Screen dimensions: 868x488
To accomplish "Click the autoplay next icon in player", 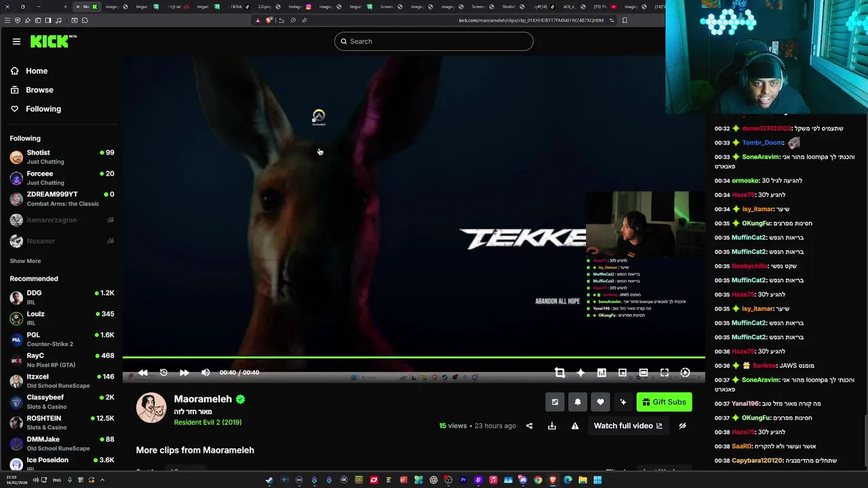I will click(685, 372).
